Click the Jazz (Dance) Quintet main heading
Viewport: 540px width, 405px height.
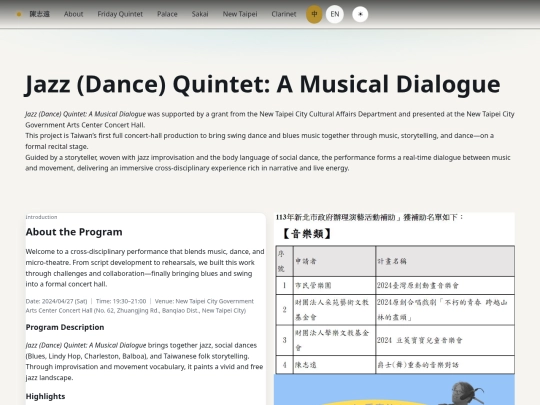[x=262, y=84]
